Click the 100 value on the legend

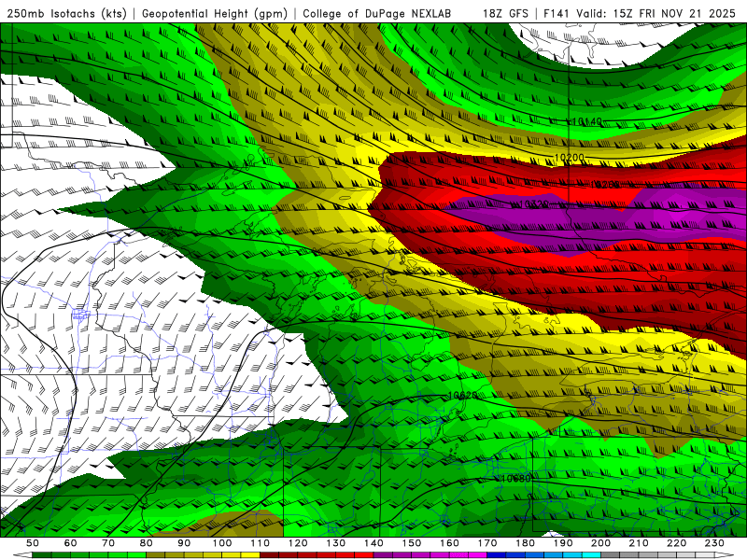coord(222,543)
